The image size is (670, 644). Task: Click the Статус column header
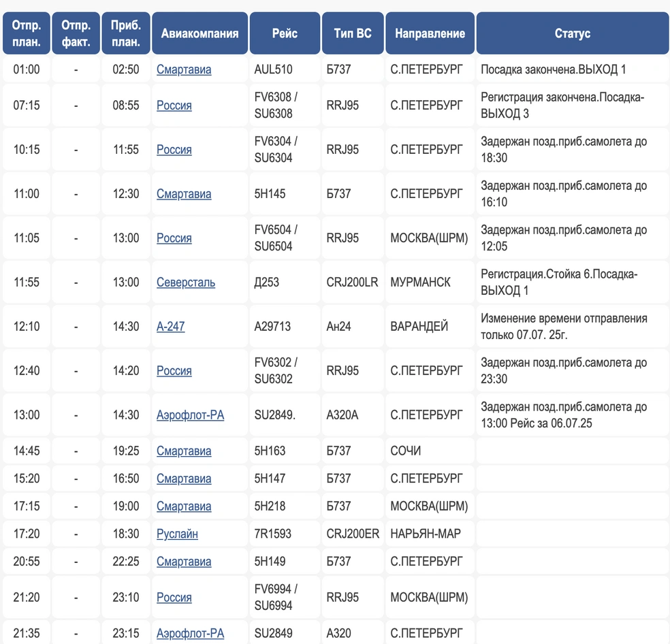click(572, 33)
